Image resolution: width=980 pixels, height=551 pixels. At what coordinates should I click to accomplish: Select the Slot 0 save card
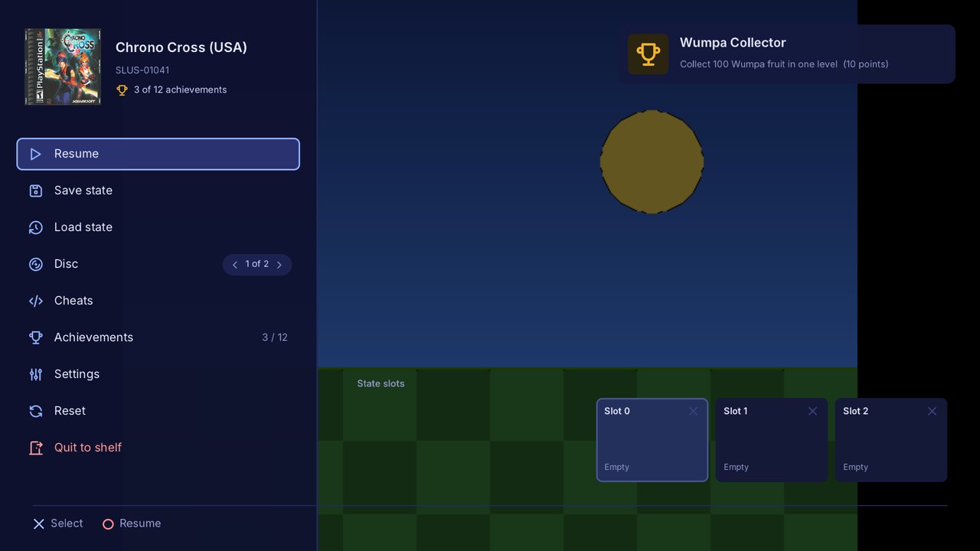click(x=652, y=440)
